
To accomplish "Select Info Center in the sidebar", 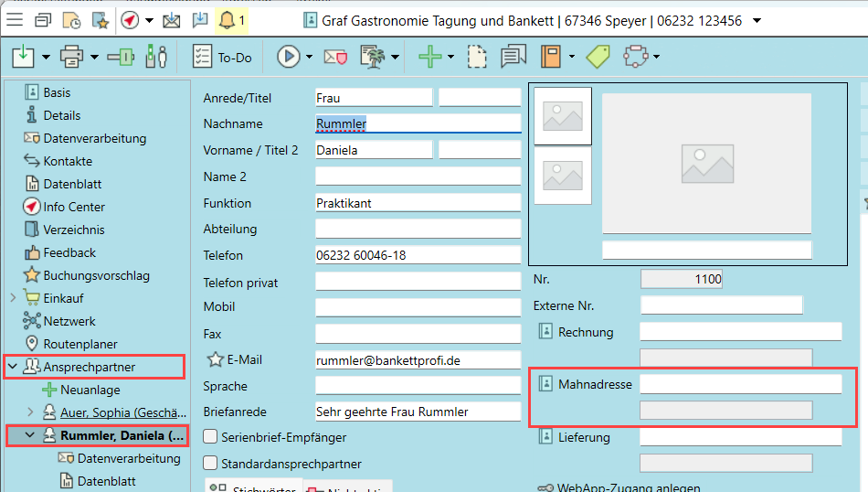I will click(74, 207).
